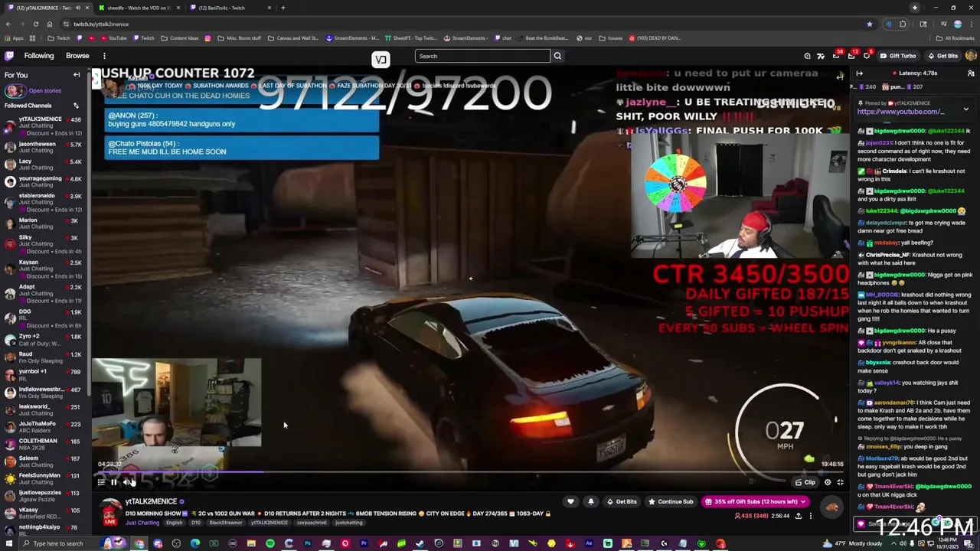Open the Content Ideas bookmark folder
This screenshot has width=980, height=551.
click(x=180, y=37)
